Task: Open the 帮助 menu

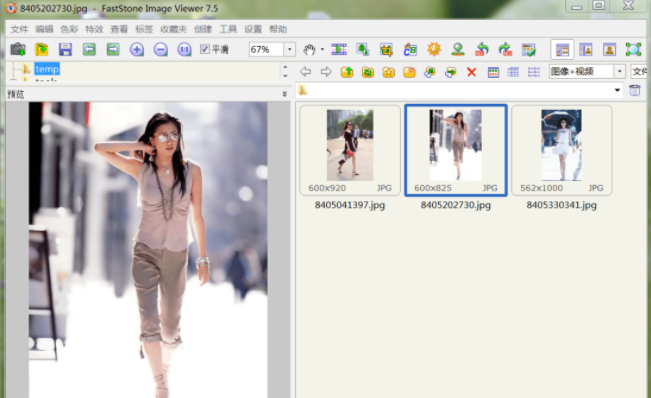Action: click(x=278, y=29)
